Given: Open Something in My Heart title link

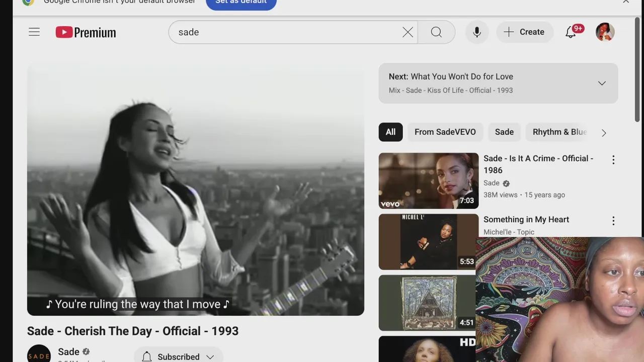Looking at the screenshot, I should click(x=526, y=220).
